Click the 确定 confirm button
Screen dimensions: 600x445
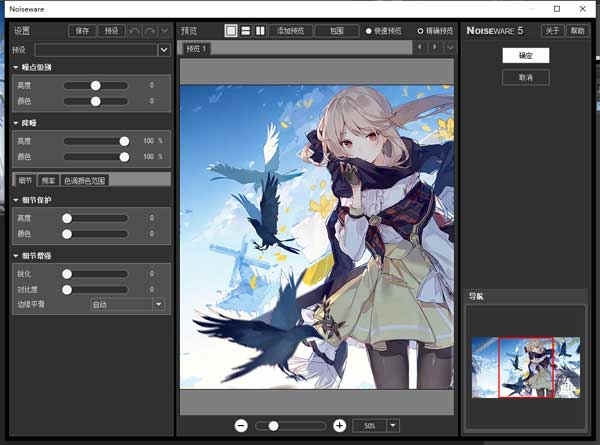pos(525,57)
